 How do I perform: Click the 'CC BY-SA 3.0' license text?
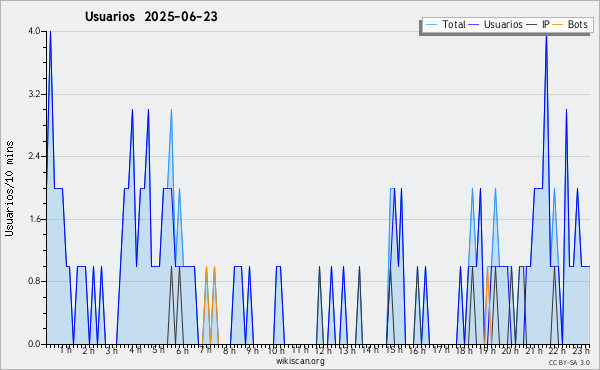tap(569, 362)
